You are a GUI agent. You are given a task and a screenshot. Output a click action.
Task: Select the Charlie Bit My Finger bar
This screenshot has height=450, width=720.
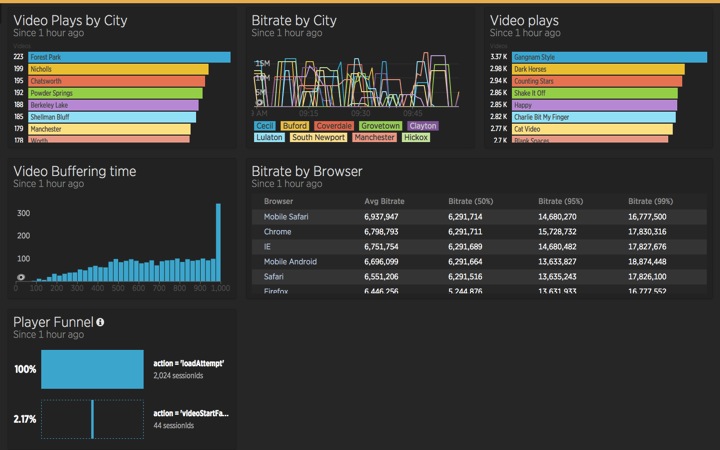[x=594, y=117]
